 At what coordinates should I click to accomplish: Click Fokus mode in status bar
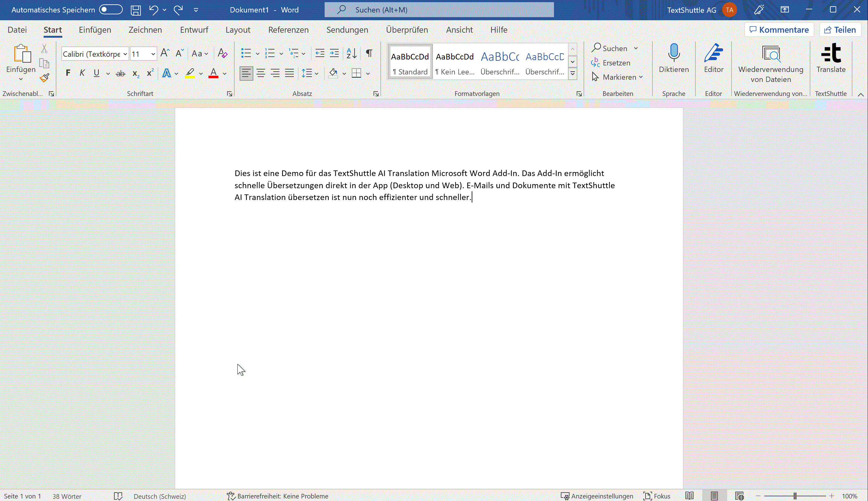pyautogui.click(x=657, y=496)
